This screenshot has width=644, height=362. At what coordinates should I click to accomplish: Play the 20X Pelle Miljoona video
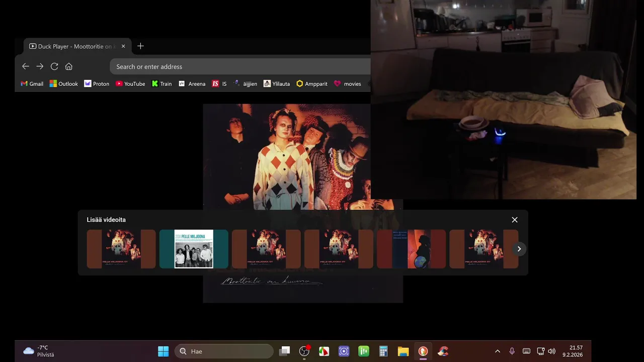pos(194,249)
